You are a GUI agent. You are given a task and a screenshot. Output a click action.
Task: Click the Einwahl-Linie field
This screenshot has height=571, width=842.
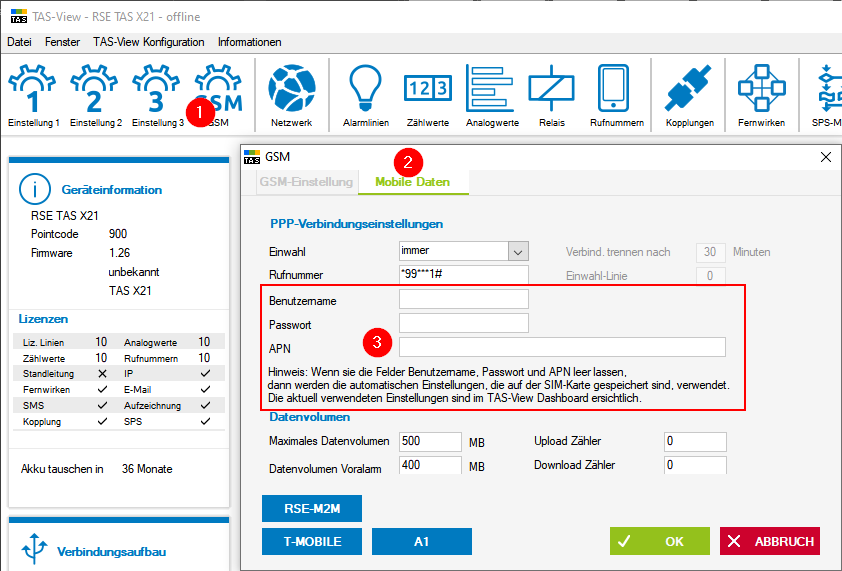[x=710, y=276]
